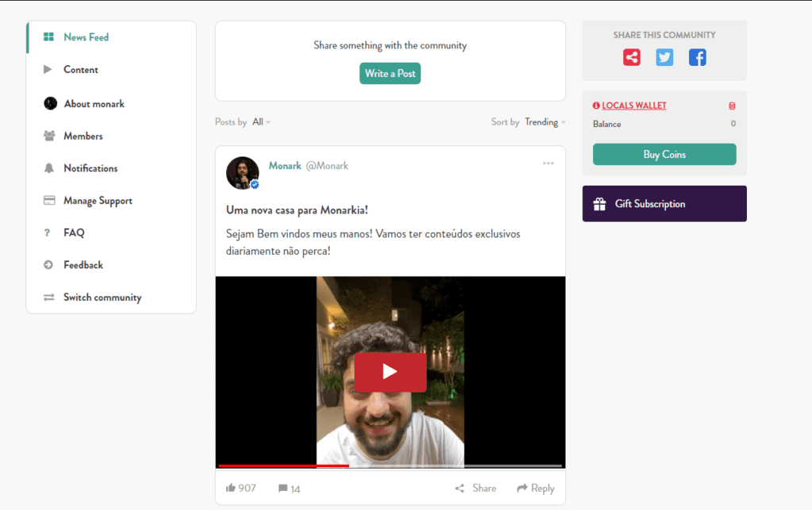812x510 pixels.
Task: Click the thumbs-up like icon
Action: (x=231, y=488)
